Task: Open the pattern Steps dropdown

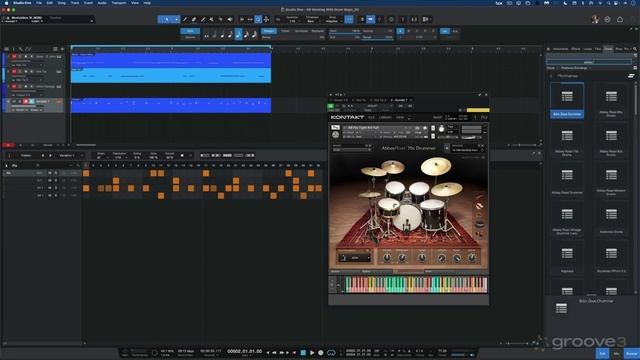Action: tap(100, 157)
